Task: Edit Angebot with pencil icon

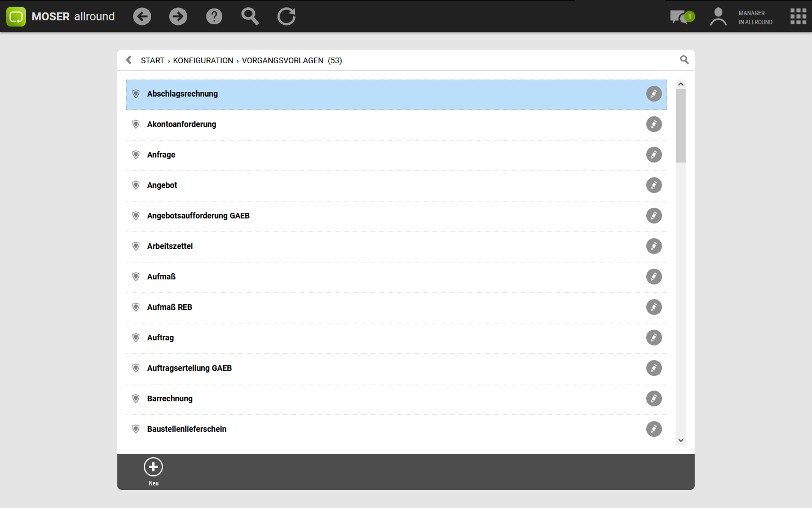Action: click(654, 185)
